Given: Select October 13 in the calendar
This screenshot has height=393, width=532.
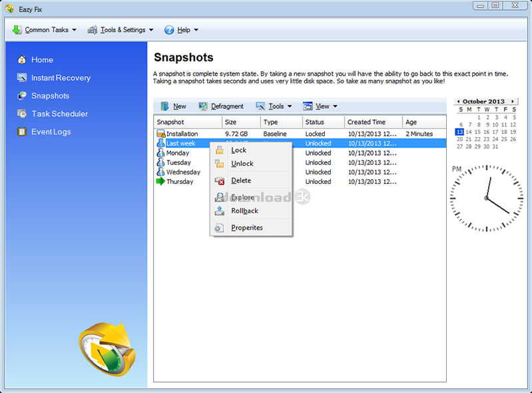Looking at the screenshot, I should [459, 132].
